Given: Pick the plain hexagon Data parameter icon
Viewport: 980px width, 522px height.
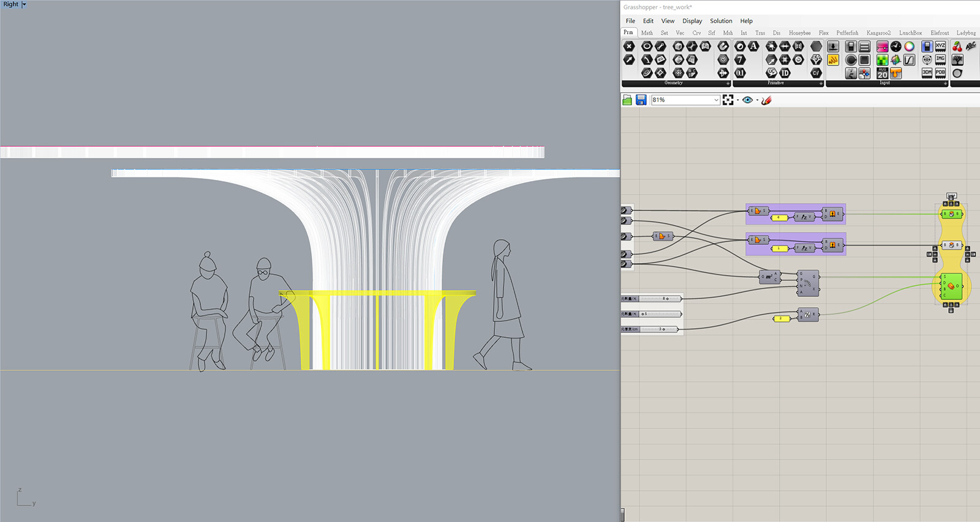Looking at the screenshot, I should [x=816, y=47].
